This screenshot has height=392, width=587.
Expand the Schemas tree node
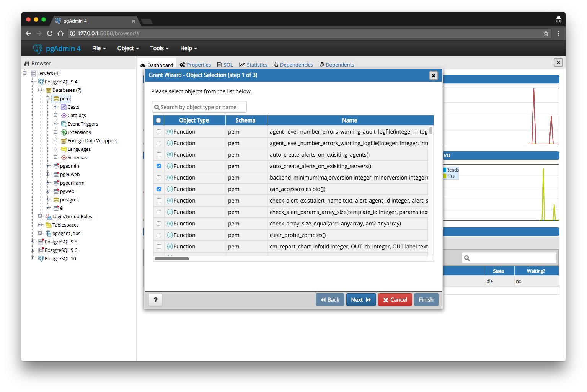55,157
